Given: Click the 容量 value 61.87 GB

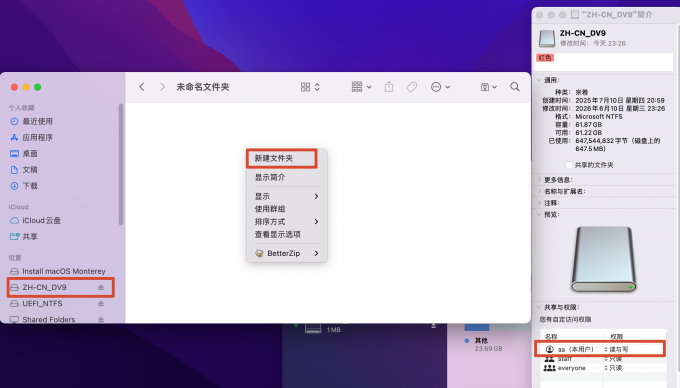Looking at the screenshot, I should (588, 124).
